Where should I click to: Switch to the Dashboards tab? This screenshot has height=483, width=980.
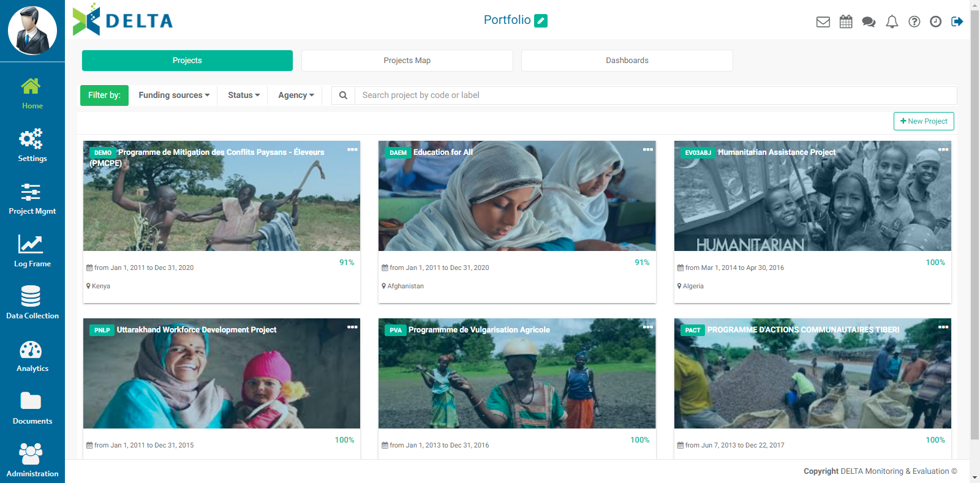627,61
